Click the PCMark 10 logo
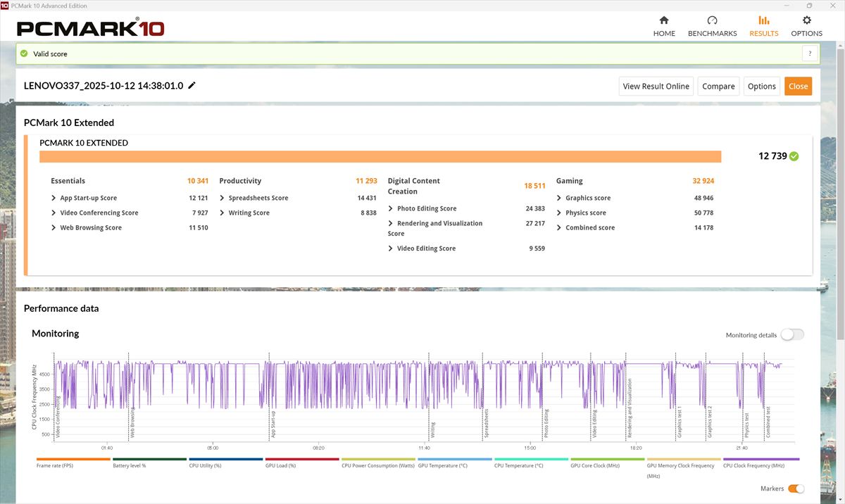The width and height of the screenshot is (845, 504). pos(90,28)
